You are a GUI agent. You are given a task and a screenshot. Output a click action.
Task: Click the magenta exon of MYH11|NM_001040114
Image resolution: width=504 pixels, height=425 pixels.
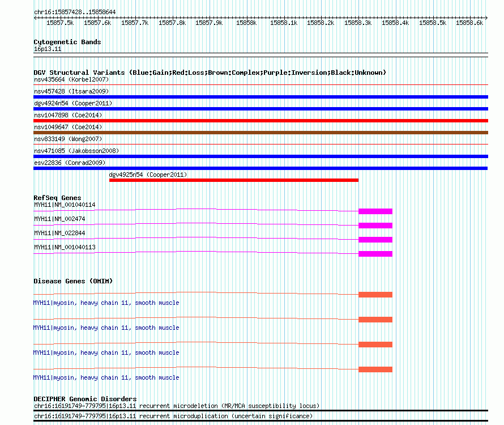pos(375,211)
